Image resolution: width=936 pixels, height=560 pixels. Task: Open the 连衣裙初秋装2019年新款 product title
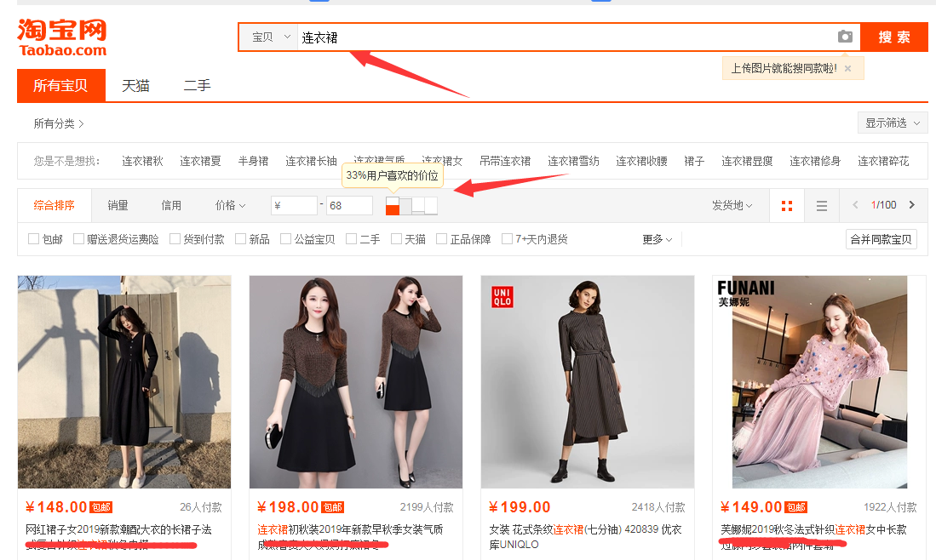(350, 536)
